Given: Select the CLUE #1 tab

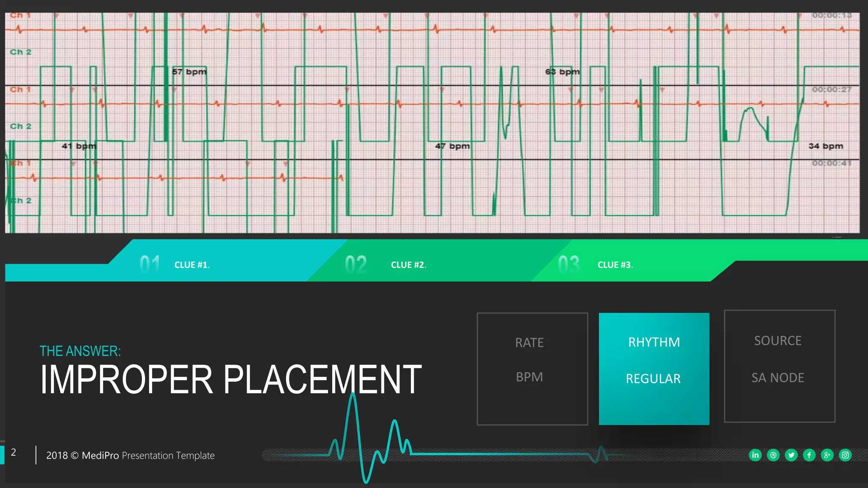Looking at the screenshot, I should point(192,265).
